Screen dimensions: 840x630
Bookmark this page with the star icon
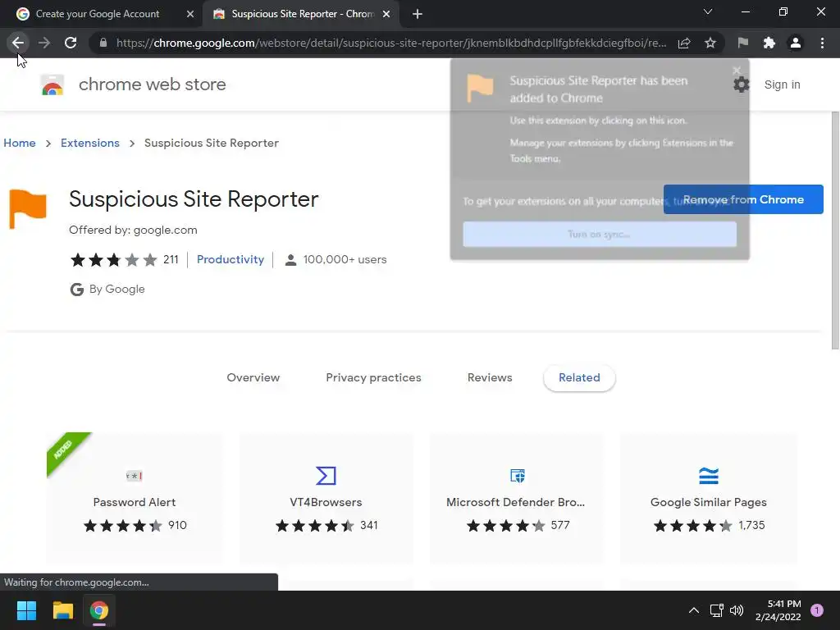(710, 43)
